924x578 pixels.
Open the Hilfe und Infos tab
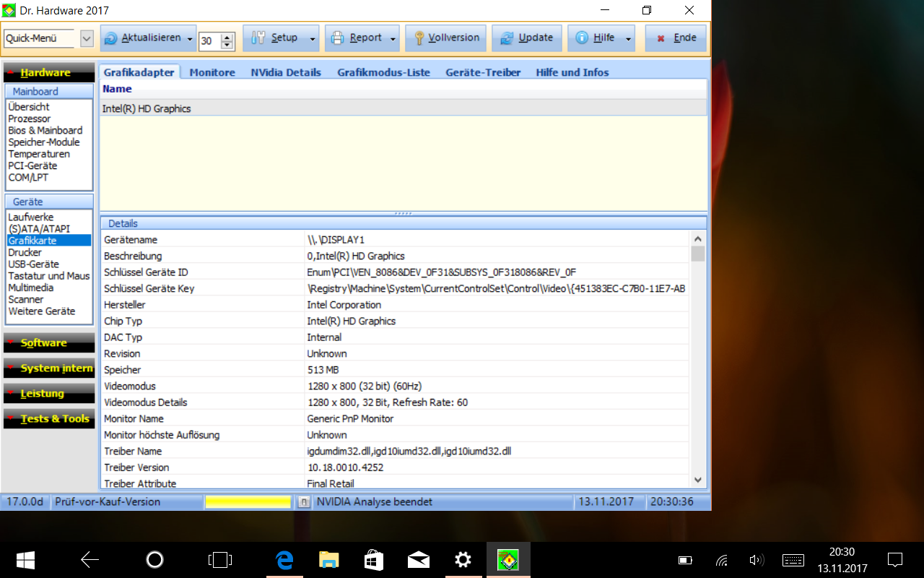[x=572, y=72]
